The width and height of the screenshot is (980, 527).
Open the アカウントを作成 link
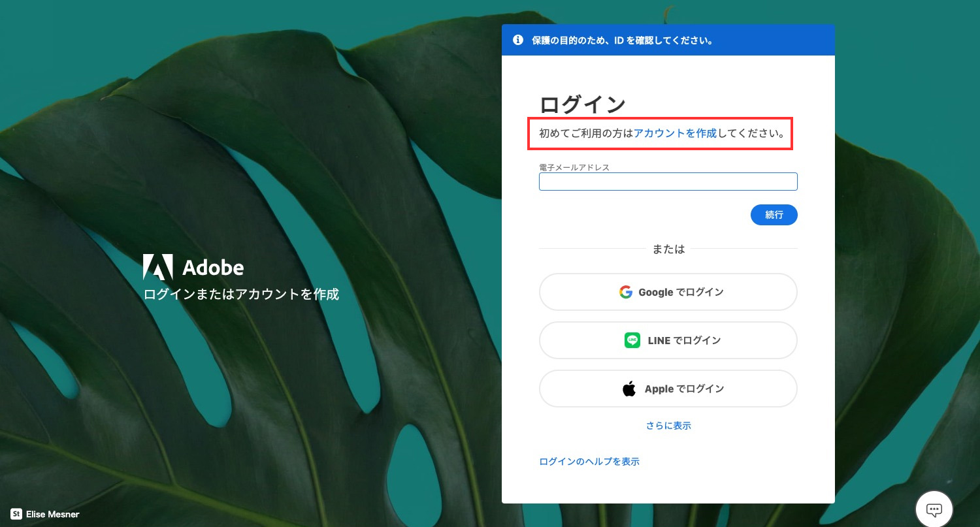tap(675, 133)
